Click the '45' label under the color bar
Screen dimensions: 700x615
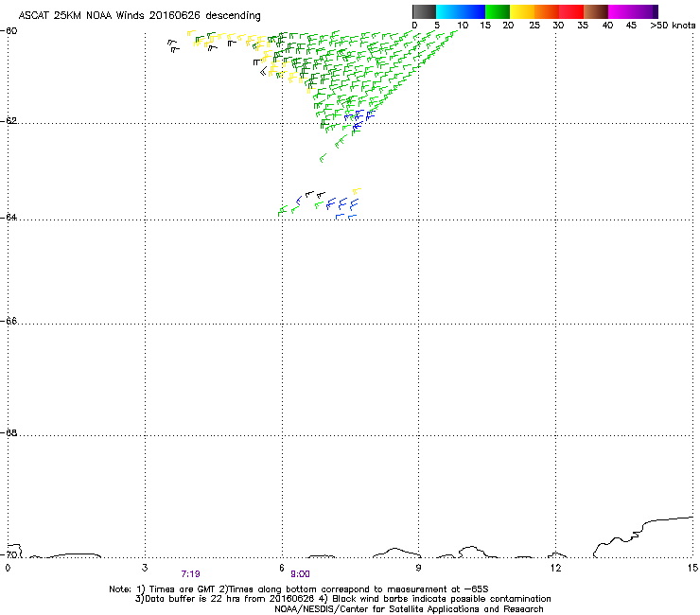(x=631, y=26)
